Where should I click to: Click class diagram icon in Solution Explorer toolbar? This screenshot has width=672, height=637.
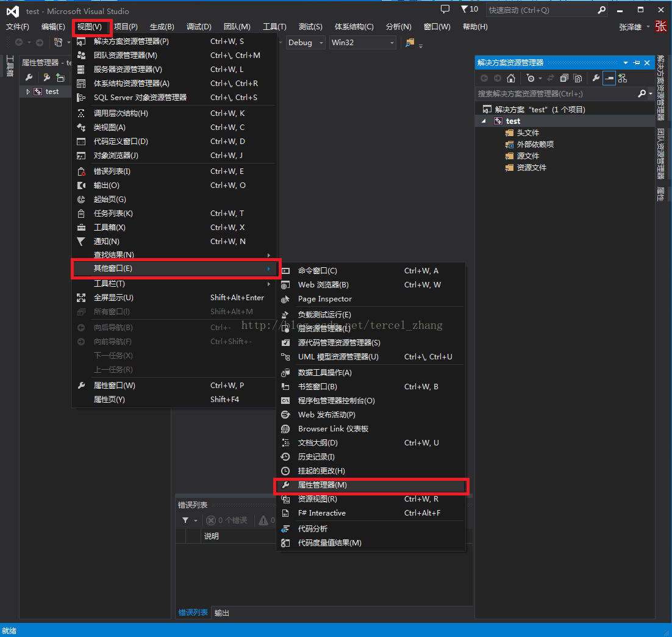[x=623, y=78]
